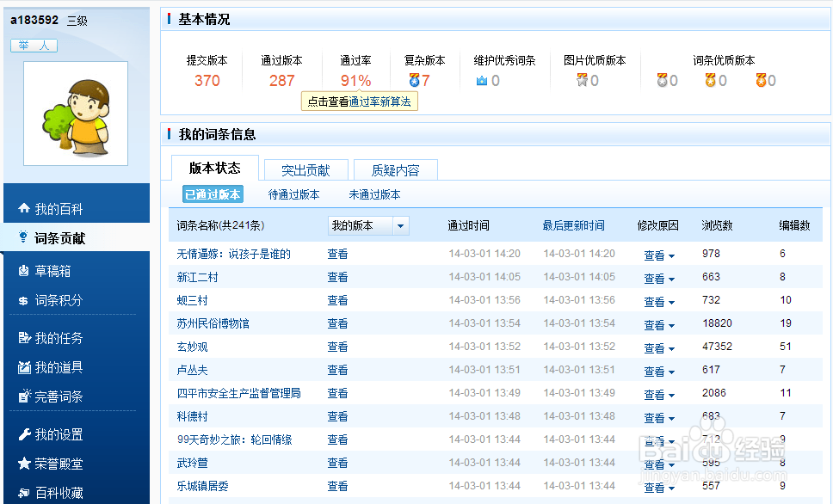Expand 修改原因 查看 for 苏州民俗博物馆 row

659,325
